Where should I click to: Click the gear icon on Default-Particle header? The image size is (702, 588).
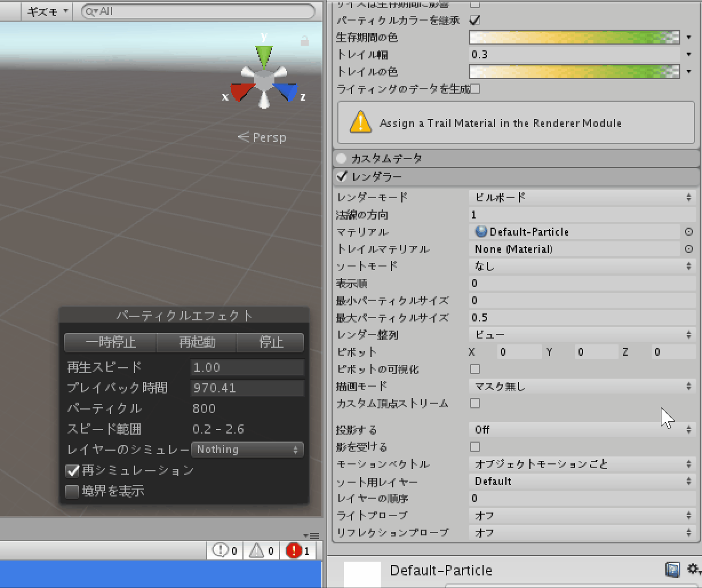coord(692,570)
